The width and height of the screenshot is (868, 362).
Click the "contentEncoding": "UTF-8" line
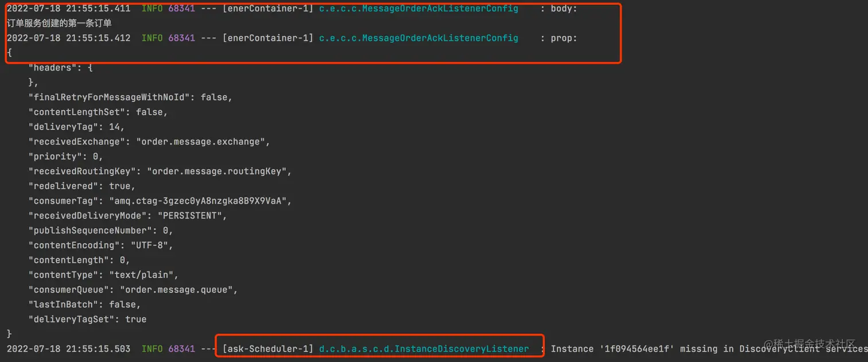coord(101,246)
